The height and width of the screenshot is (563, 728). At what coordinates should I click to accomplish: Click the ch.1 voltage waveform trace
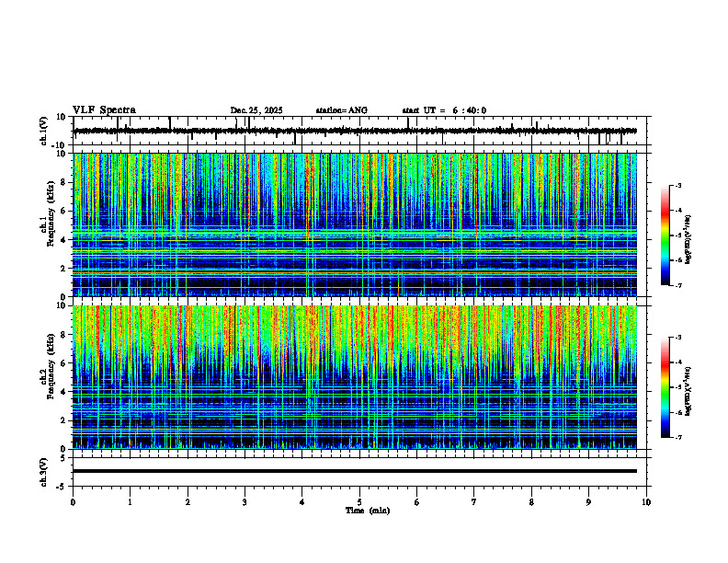355,131
